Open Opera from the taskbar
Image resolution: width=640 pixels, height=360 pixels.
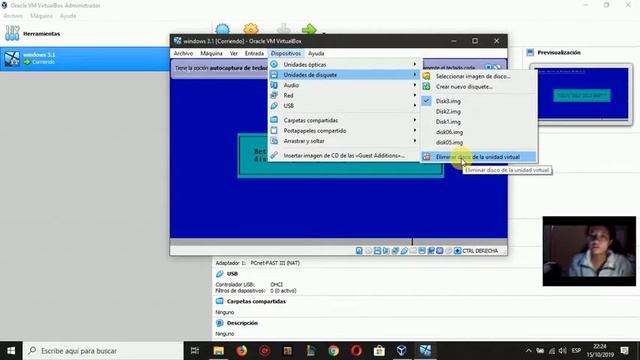pos(356,351)
